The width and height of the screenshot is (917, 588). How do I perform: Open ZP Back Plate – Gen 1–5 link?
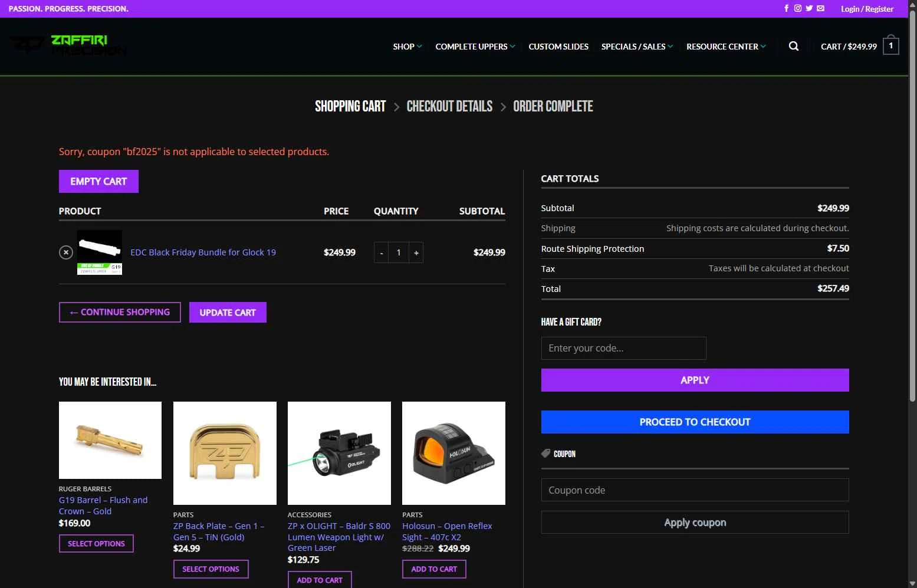coord(219,531)
